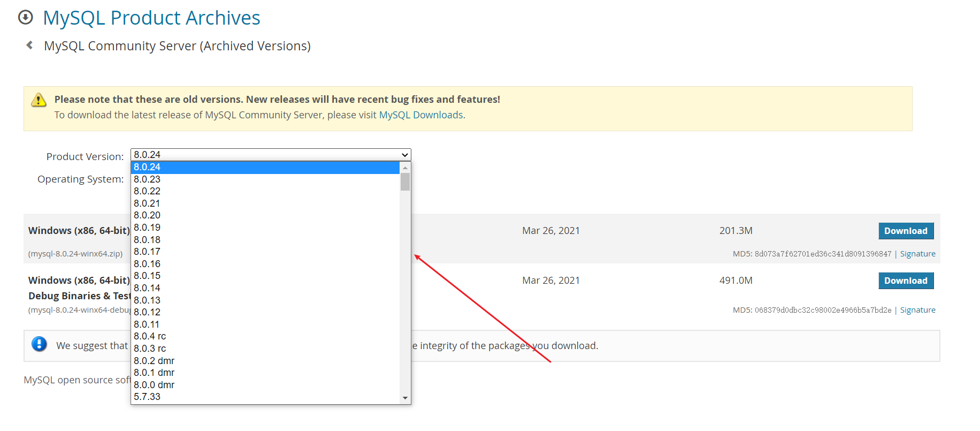Open Signature link for the 491.0M package
This screenshot has height=431, width=980.
point(917,310)
